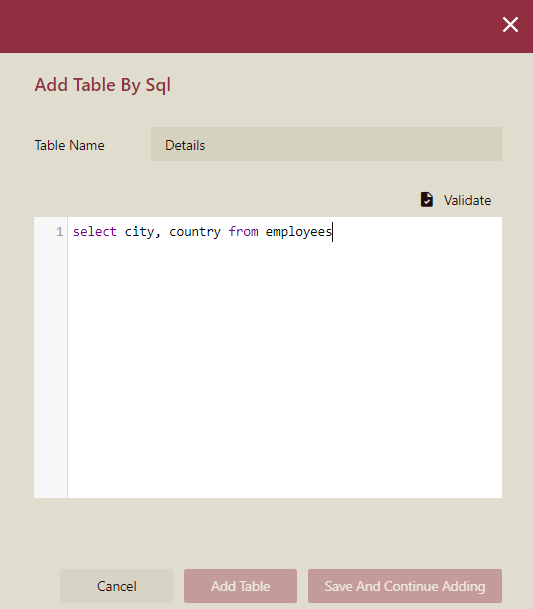The height and width of the screenshot is (609, 533).
Task: Click the 'Table Name' label
Action: click(70, 145)
